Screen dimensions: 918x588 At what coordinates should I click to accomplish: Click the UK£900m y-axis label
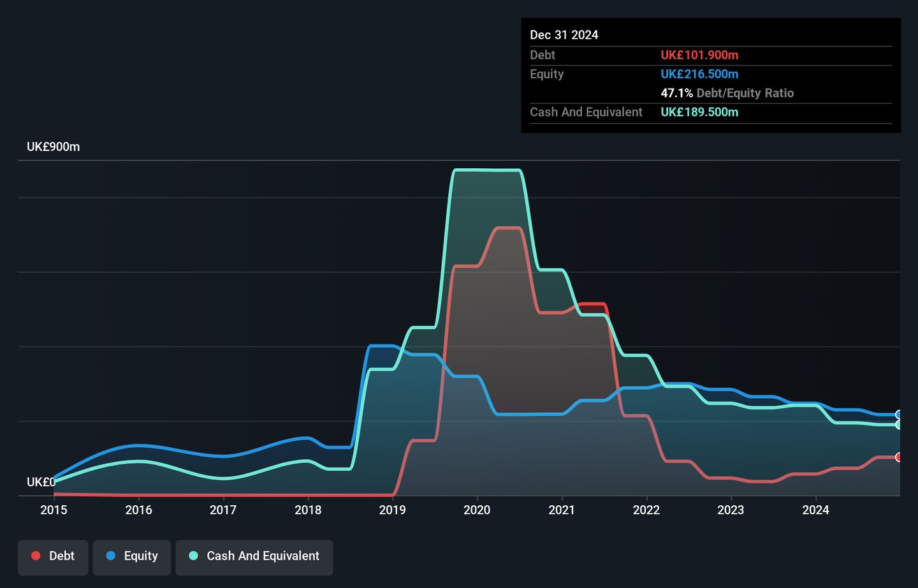point(54,147)
